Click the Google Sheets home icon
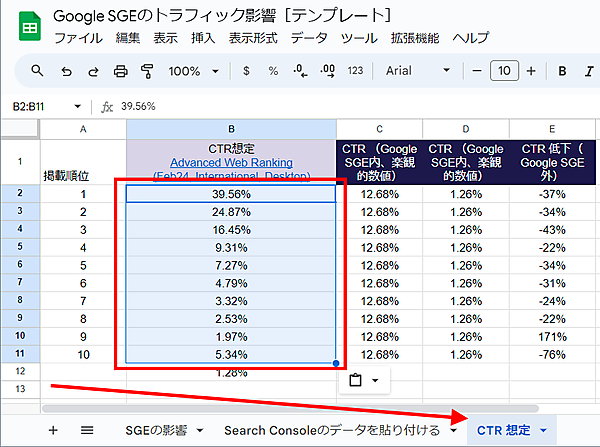 [x=30, y=26]
